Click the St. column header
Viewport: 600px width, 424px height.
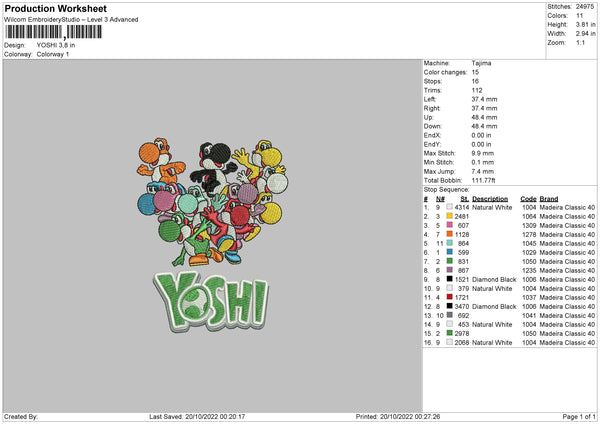pyautogui.click(x=464, y=198)
